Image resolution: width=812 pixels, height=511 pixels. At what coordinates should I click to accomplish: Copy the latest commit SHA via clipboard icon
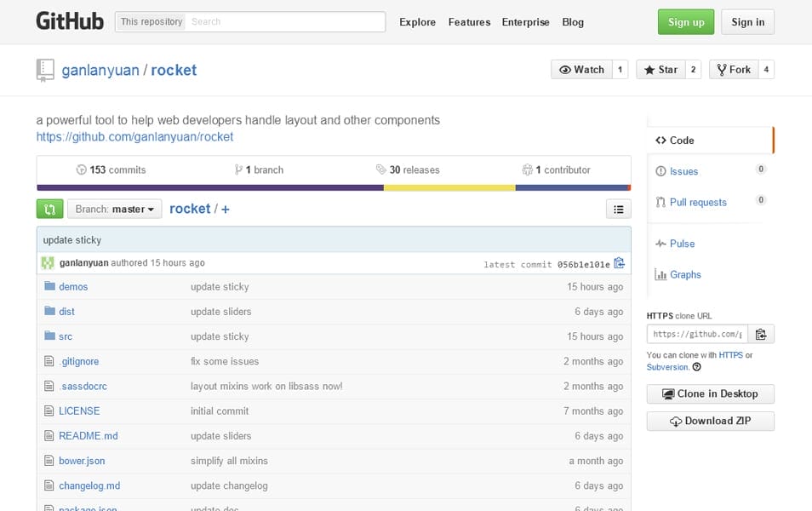(619, 264)
